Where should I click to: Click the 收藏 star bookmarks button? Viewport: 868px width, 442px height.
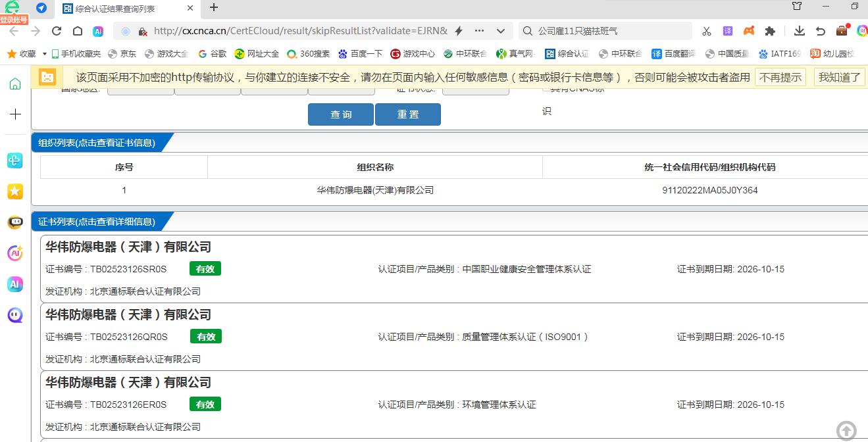click(x=21, y=54)
